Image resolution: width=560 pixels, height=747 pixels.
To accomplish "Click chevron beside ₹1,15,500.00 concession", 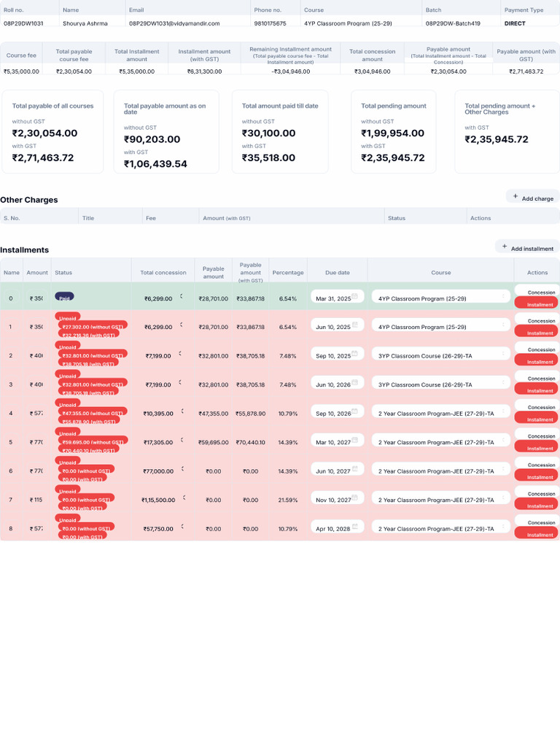I will 184,498.
